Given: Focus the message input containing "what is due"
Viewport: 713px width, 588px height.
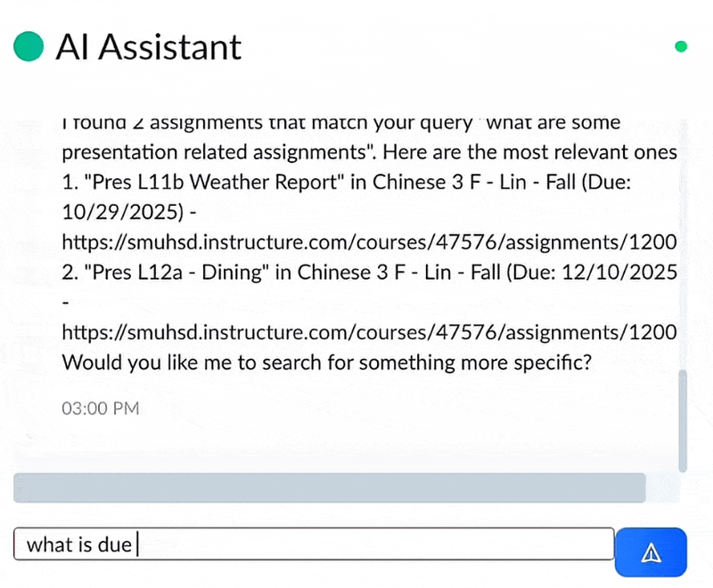Looking at the screenshot, I should coord(314,544).
